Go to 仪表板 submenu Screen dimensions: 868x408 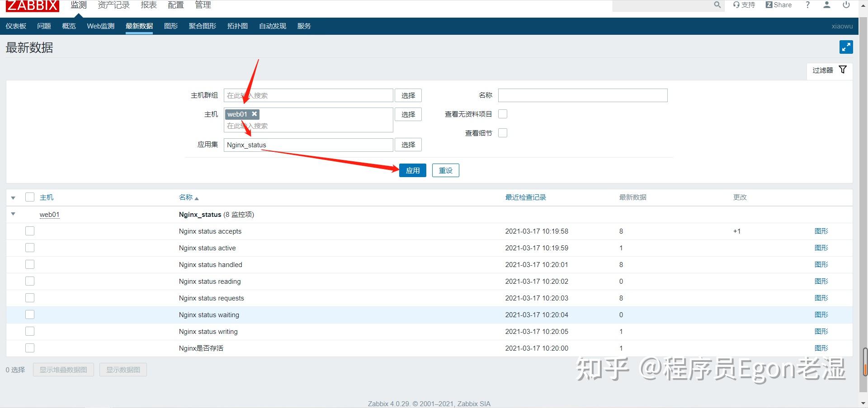coord(16,26)
